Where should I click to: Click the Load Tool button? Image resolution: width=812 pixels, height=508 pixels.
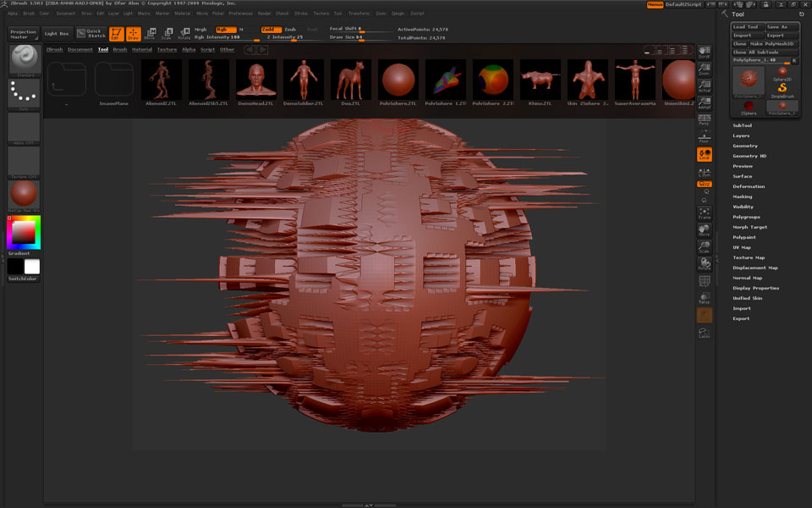[748, 27]
